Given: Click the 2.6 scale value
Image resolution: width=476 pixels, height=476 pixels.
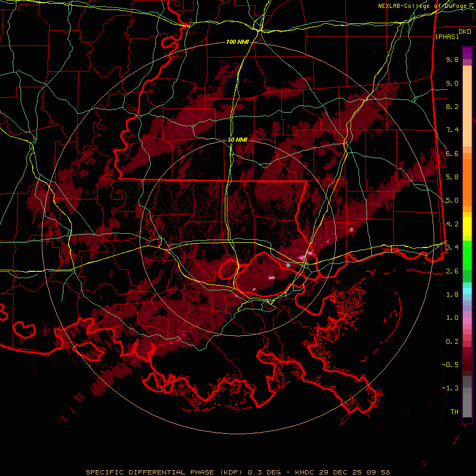Looking at the screenshot, I should (x=452, y=271).
